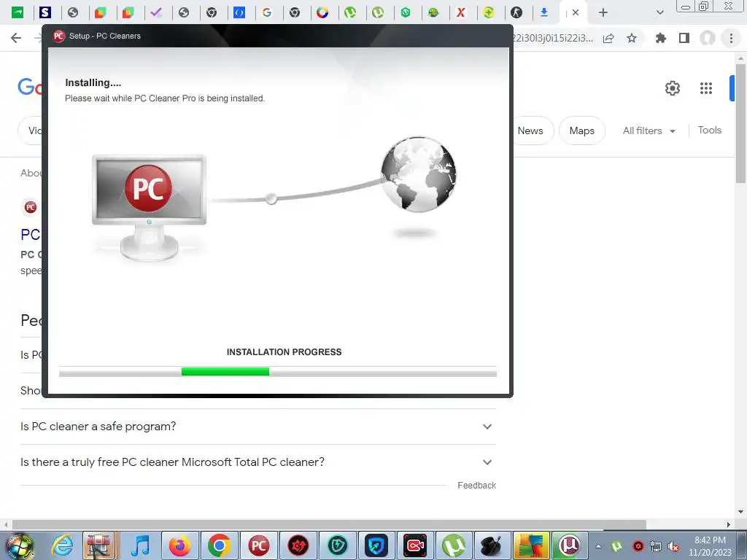Switch to the blue download arrow tab

point(544,12)
